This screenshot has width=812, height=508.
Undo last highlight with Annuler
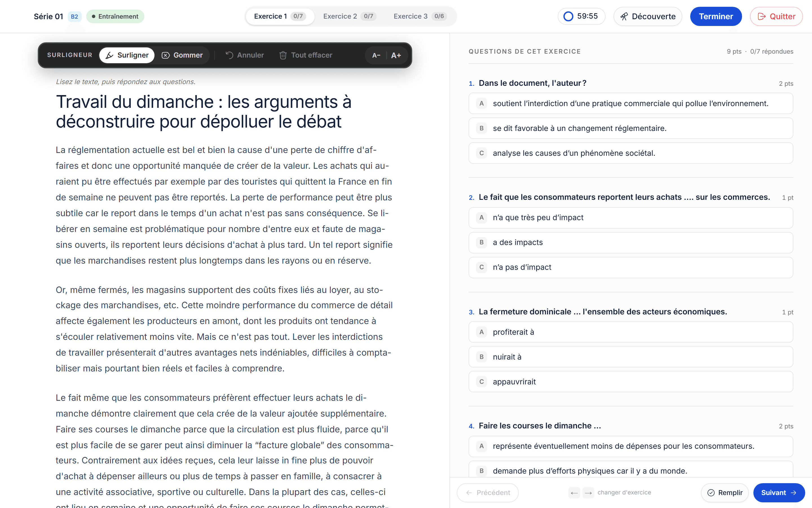point(245,55)
